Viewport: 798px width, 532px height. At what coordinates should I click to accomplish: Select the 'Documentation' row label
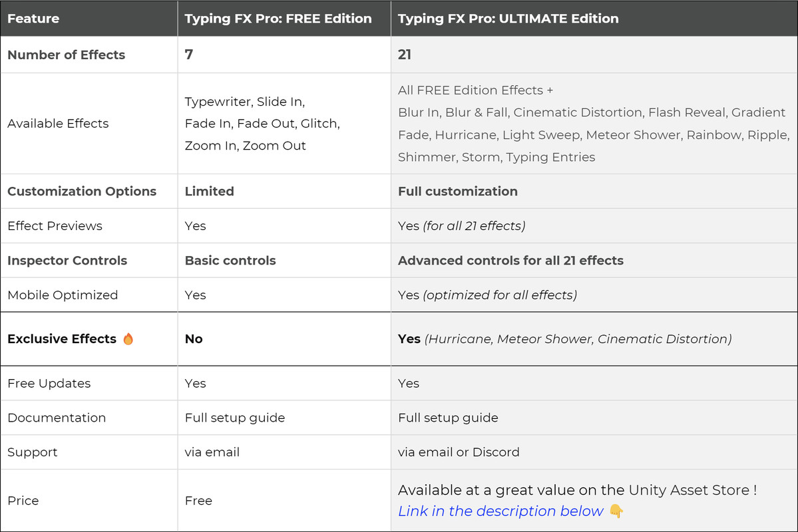coord(57,418)
